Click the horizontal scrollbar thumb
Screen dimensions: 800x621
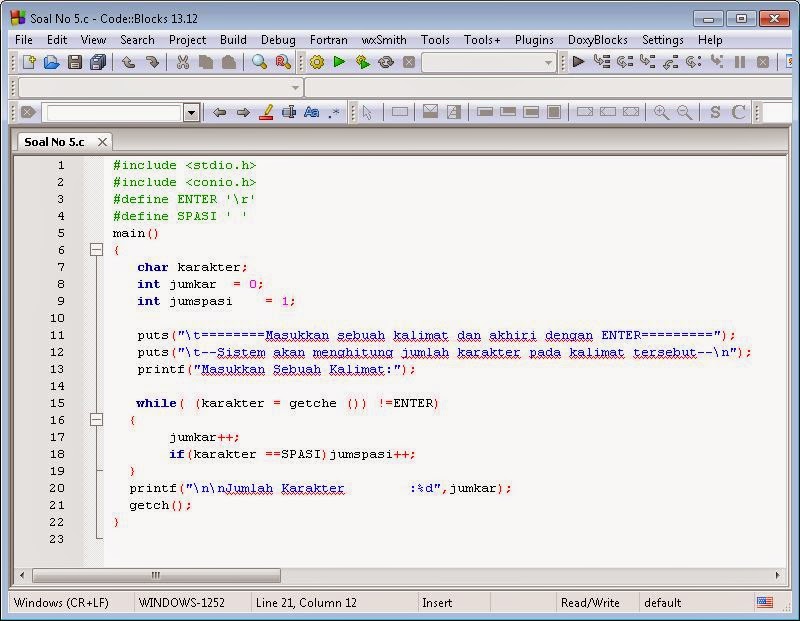click(x=156, y=575)
